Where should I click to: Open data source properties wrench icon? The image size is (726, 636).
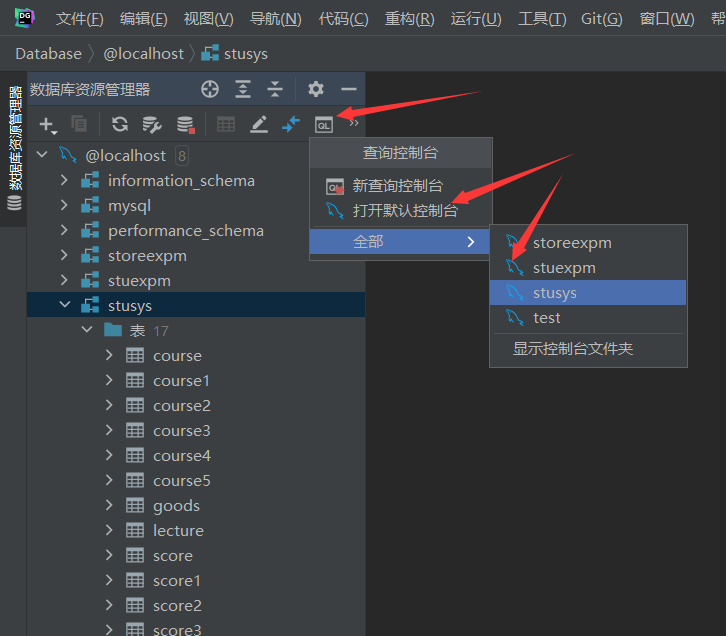click(152, 124)
